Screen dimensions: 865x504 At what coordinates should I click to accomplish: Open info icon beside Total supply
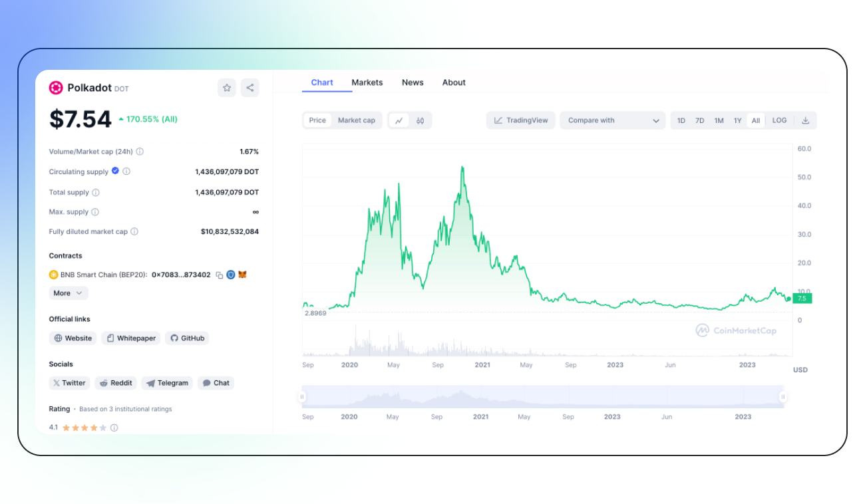(x=96, y=193)
